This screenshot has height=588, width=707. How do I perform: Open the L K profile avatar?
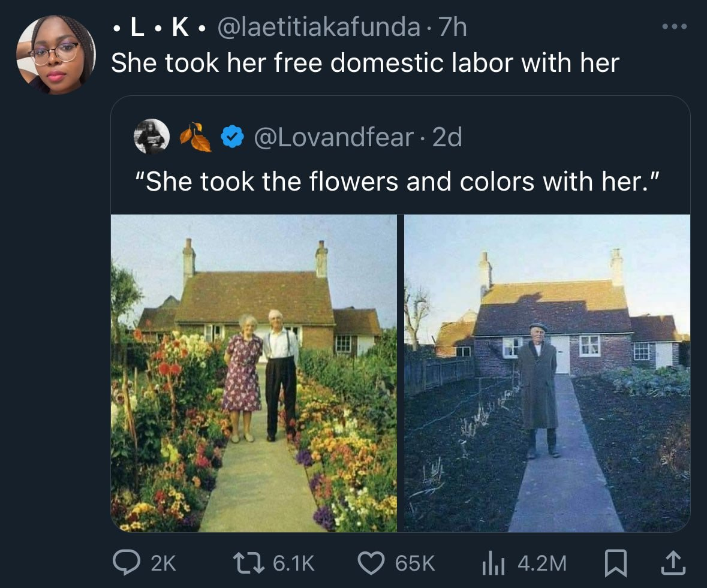(x=55, y=55)
